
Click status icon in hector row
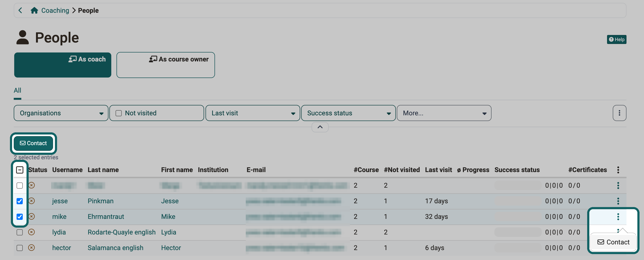tap(31, 247)
